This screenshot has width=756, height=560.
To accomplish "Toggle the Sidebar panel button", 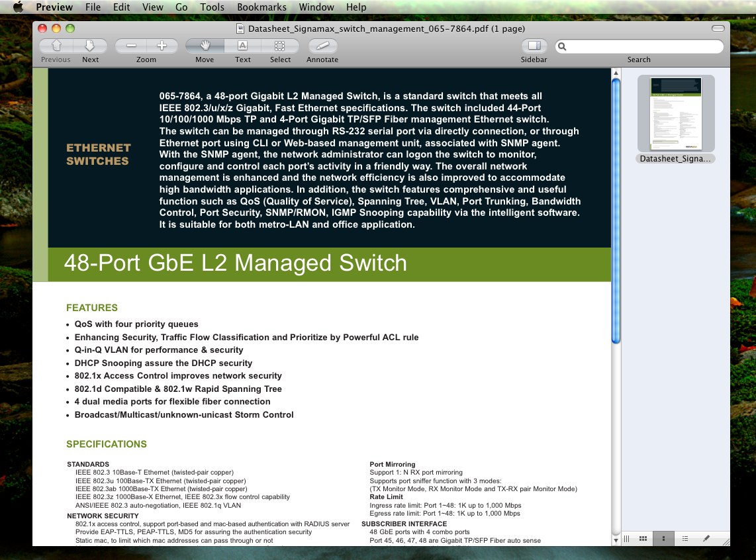I will pos(534,46).
